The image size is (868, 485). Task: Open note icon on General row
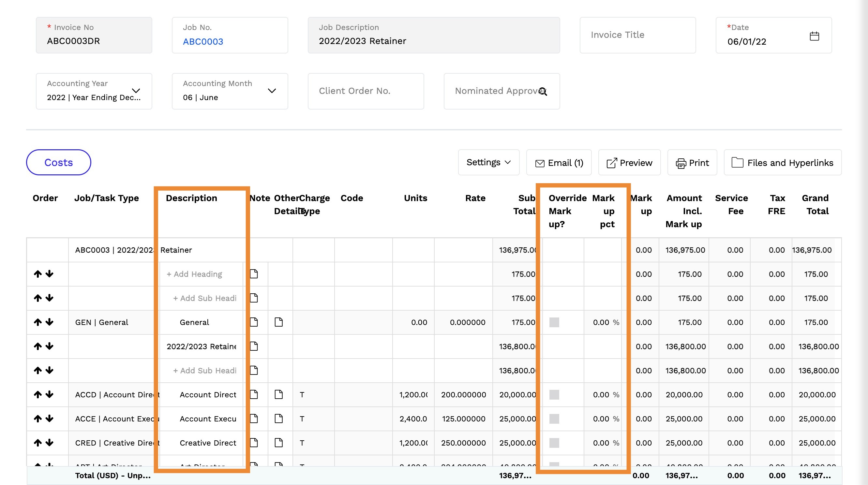[254, 322]
